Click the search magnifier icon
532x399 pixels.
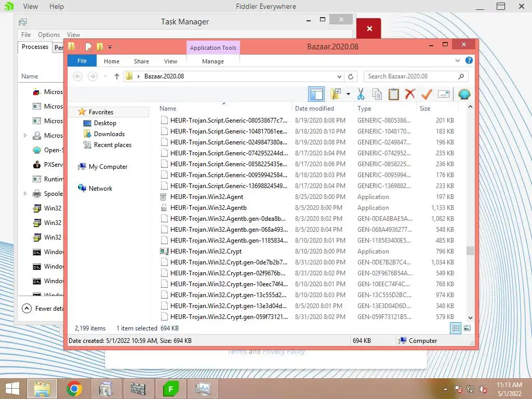click(461, 76)
